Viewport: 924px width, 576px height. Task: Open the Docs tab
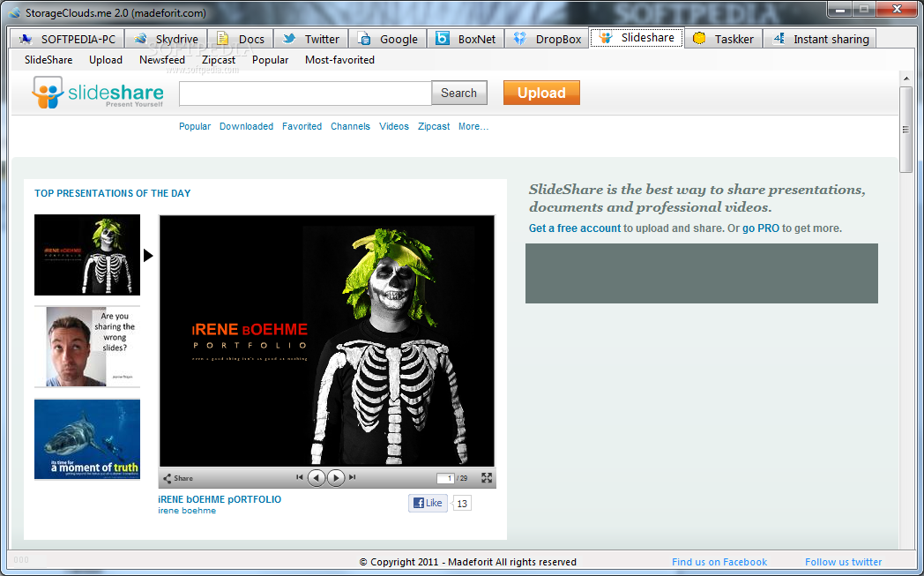(241, 39)
